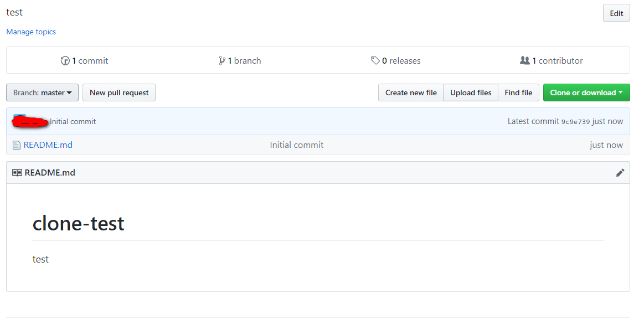Image resolution: width=644 pixels, height=324 pixels.
Task: Click Create new file button
Action: coord(411,93)
